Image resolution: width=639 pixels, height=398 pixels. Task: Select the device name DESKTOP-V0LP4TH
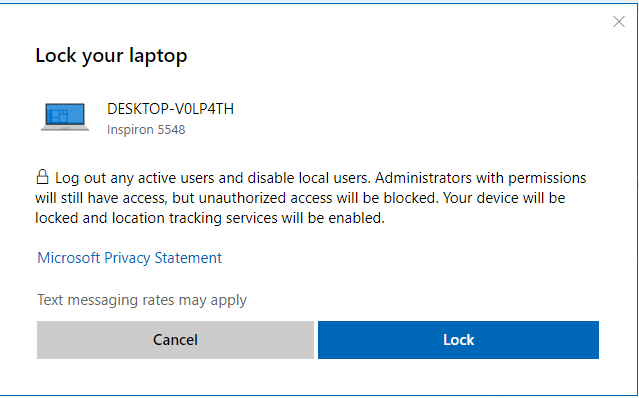[170, 109]
